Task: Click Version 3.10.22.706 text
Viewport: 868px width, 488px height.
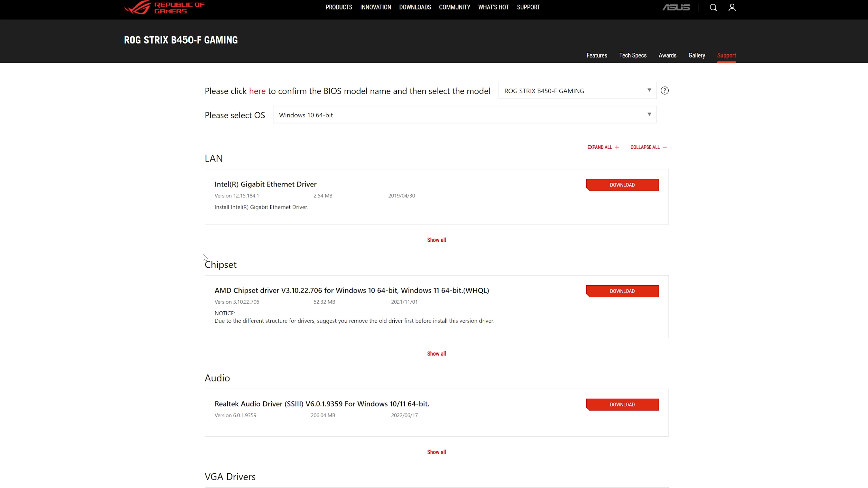Action: (237, 302)
